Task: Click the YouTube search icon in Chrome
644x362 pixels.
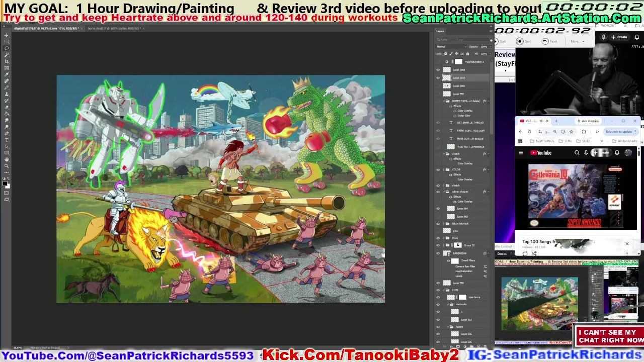Action: 577,153
